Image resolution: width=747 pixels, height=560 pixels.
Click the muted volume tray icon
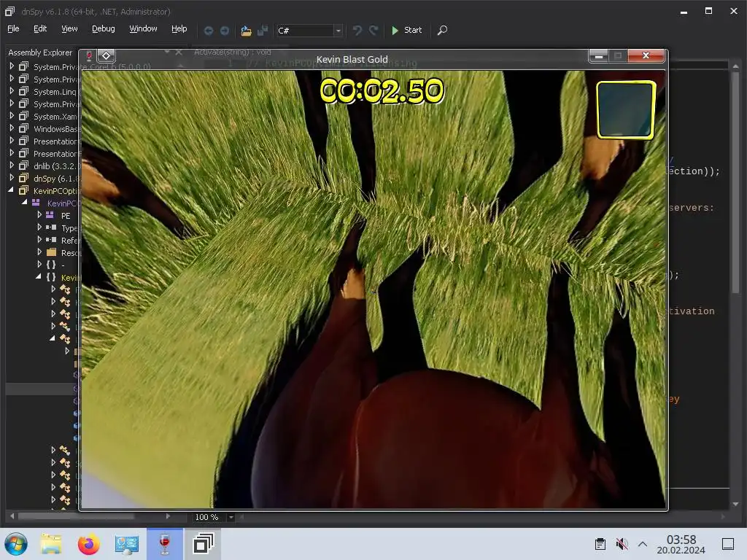(622, 544)
